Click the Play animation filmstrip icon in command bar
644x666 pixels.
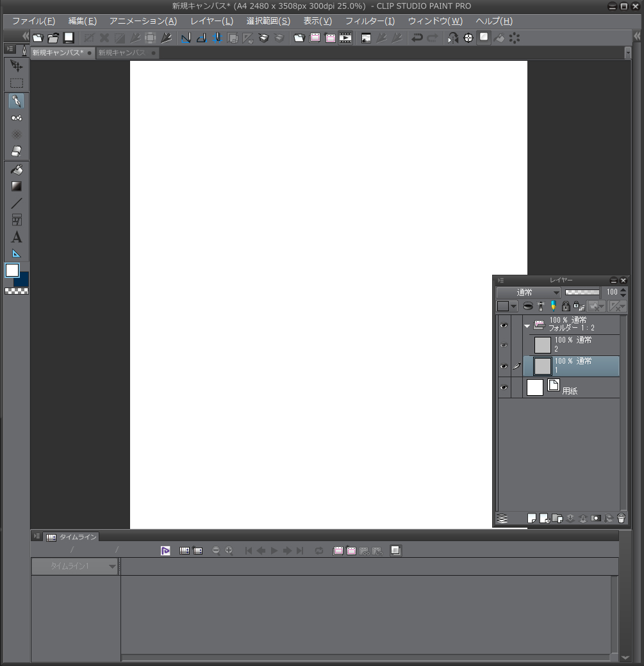pyautogui.click(x=345, y=38)
